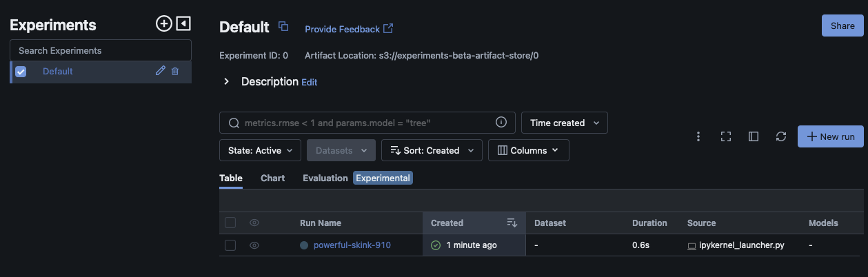Image resolution: width=868 pixels, height=277 pixels.
Task: Uncheck the Default experiment checkbox
Action: point(21,72)
